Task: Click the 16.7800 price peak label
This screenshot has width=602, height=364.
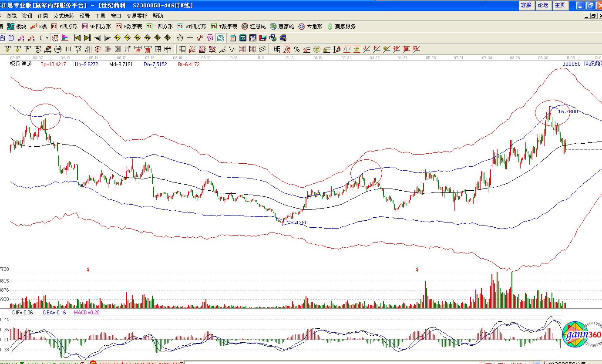Action: point(568,111)
